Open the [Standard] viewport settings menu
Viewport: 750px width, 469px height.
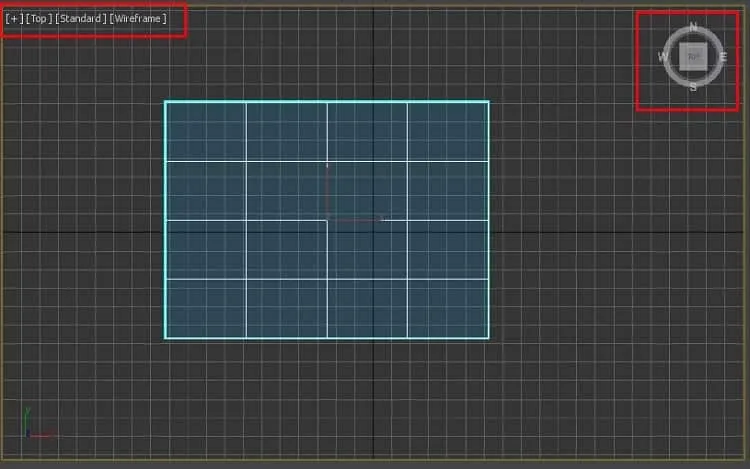pyautogui.click(x=80, y=19)
